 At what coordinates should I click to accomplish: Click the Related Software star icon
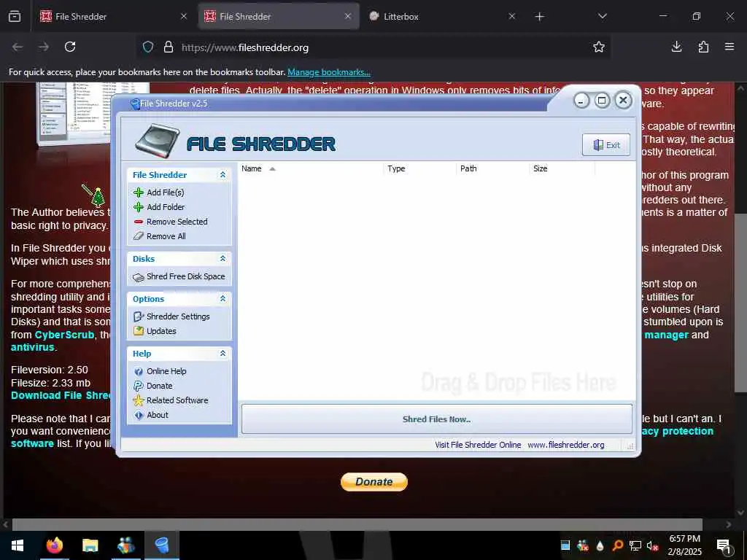[138, 400]
